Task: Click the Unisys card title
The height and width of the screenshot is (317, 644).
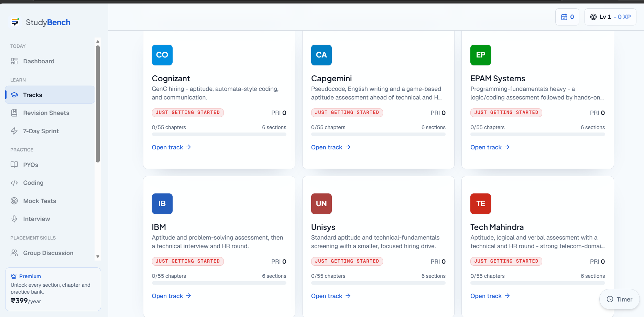Action: pyautogui.click(x=323, y=227)
